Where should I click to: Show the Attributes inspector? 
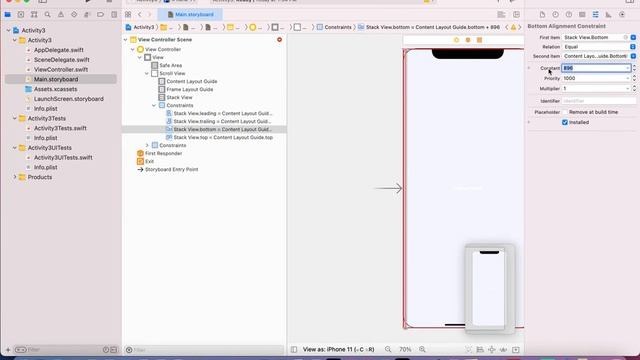pos(596,15)
